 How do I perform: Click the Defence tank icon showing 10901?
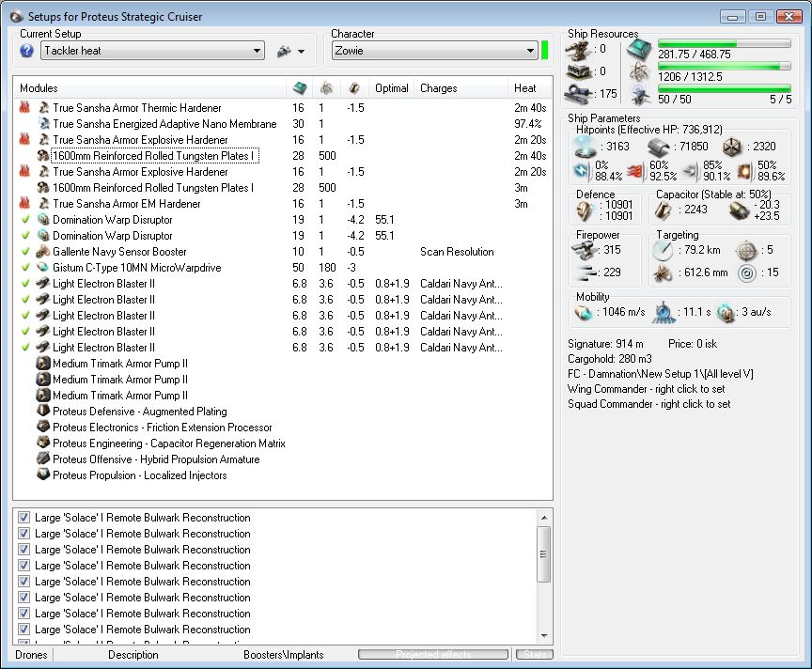585,210
